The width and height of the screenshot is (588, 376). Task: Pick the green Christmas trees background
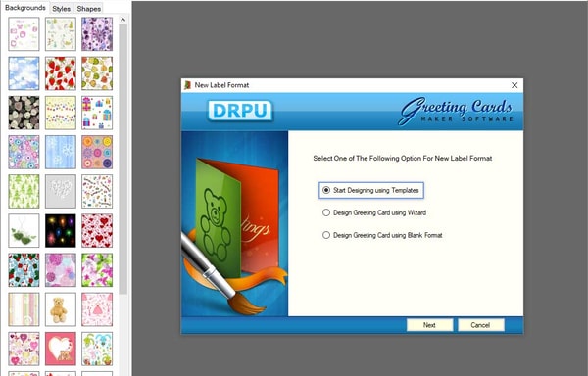(24, 191)
